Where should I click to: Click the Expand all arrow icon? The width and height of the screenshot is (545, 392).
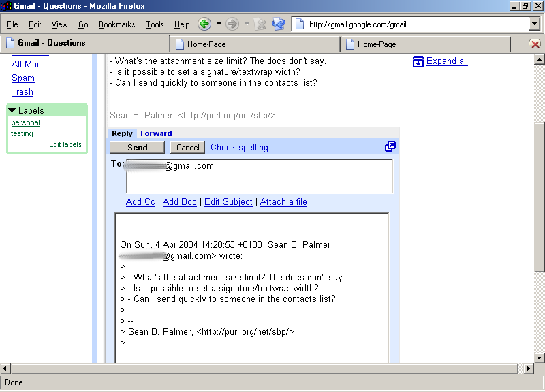point(418,62)
